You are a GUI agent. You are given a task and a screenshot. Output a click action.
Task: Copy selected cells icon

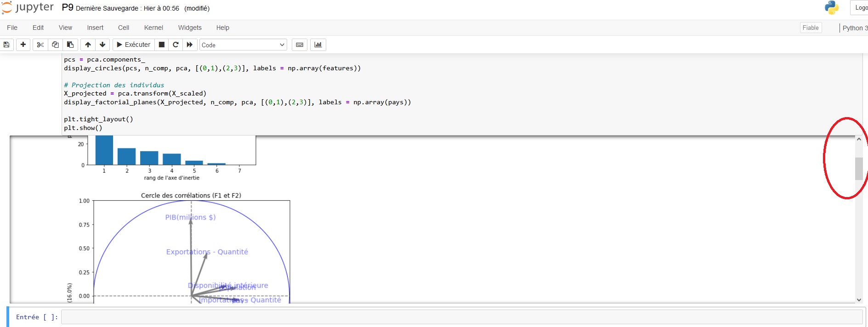55,45
